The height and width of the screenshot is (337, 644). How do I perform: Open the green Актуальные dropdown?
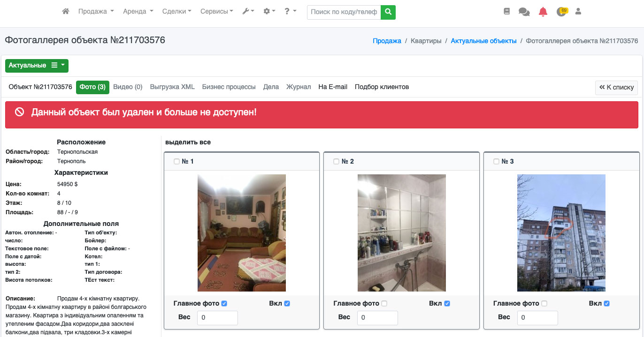click(x=37, y=66)
